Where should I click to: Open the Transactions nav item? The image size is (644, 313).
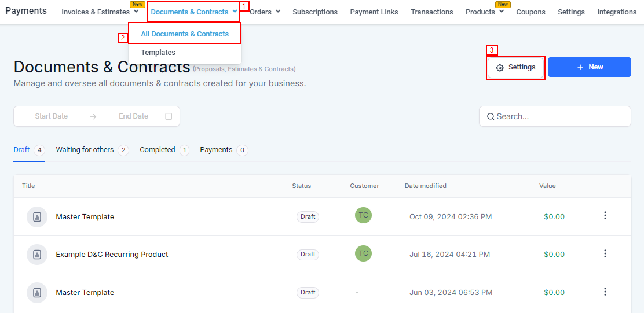[432, 12]
